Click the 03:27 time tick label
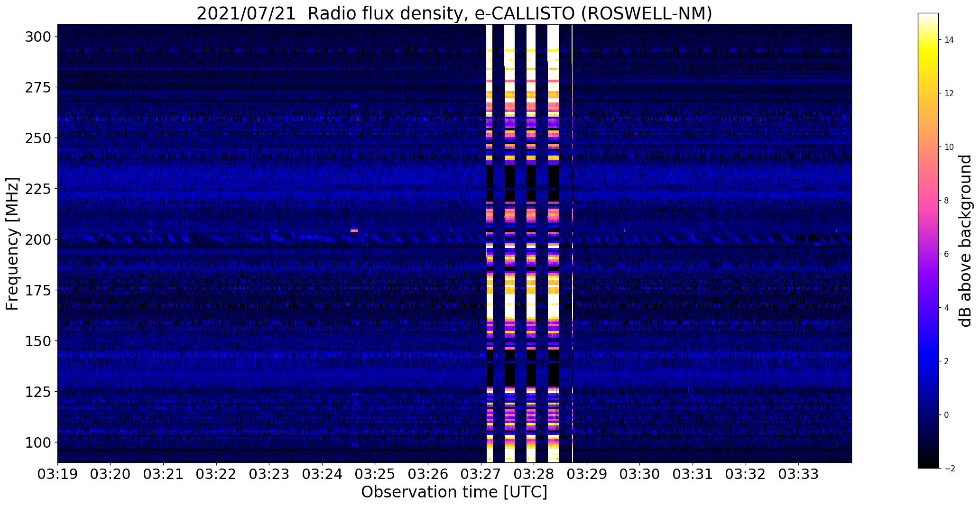980x506 pixels. coord(481,474)
